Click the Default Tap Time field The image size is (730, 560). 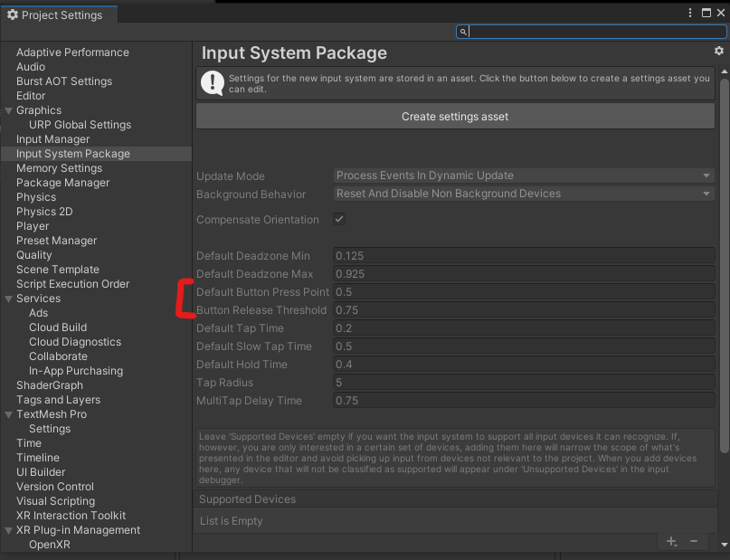pyautogui.click(x=524, y=328)
